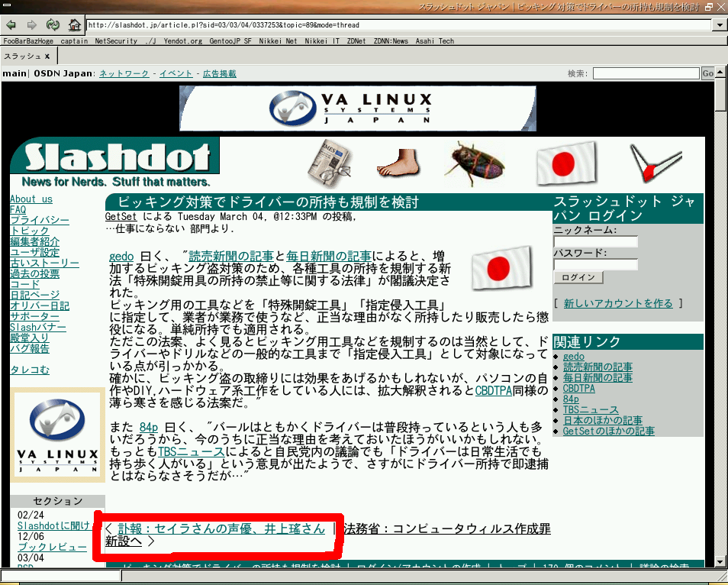The image size is (728, 585).
Task: Open GetSetのほかの記事 in related links
Action: pyautogui.click(x=609, y=431)
